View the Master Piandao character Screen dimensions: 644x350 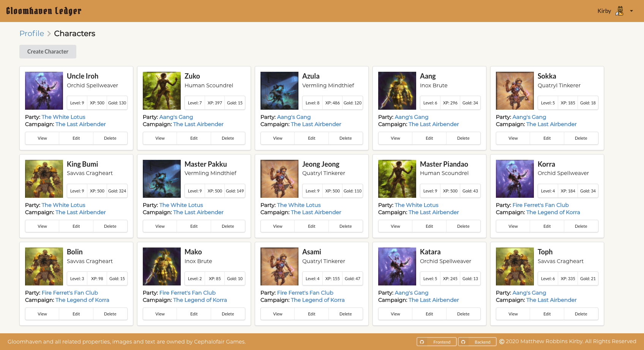[395, 226]
